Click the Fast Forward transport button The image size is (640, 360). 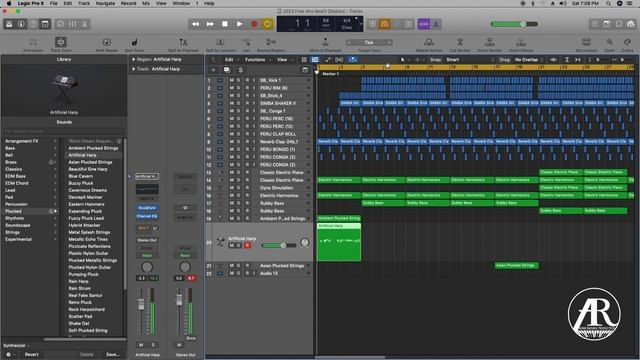pyautogui.click(x=210, y=24)
